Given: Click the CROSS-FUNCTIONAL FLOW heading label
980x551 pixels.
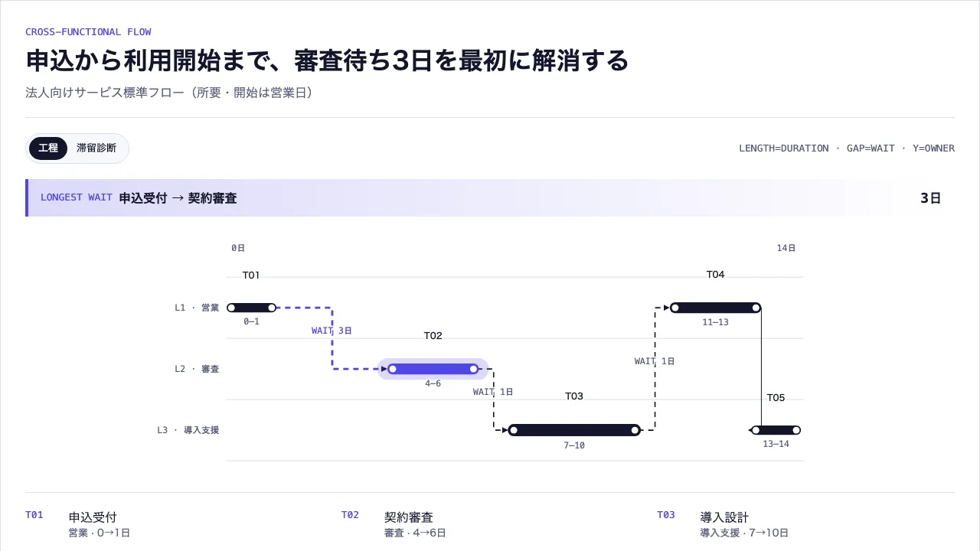Looking at the screenshot, I should click(88, 32).
